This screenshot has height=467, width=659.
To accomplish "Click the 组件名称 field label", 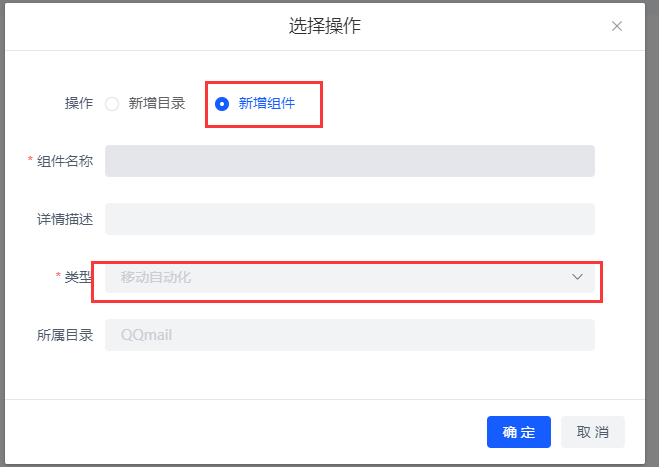I will click(x=65, y=161).
